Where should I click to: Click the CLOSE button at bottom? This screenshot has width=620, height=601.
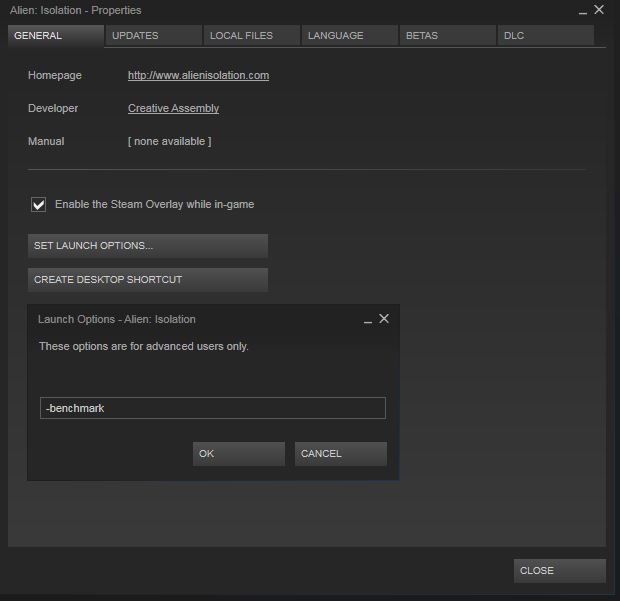[560, 571]
